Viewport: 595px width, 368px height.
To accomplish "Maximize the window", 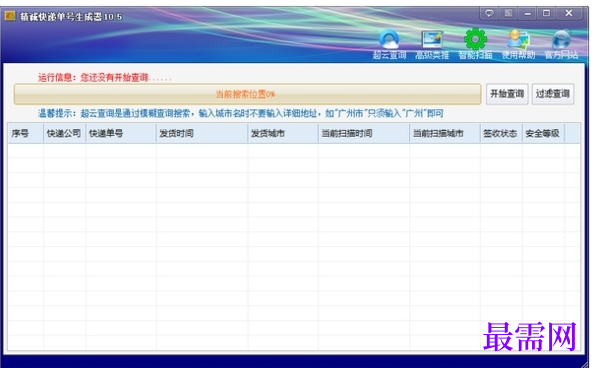I will tap(546, 13).
